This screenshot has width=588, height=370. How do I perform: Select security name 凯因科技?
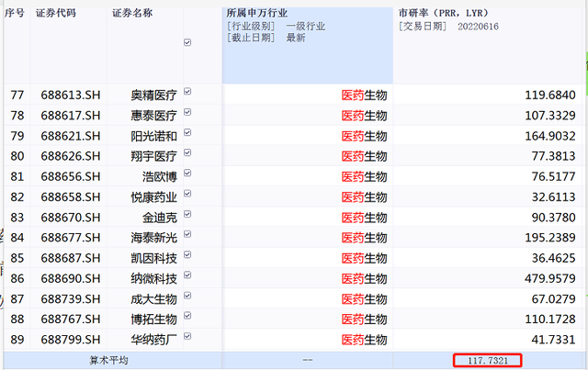[153, 258]
